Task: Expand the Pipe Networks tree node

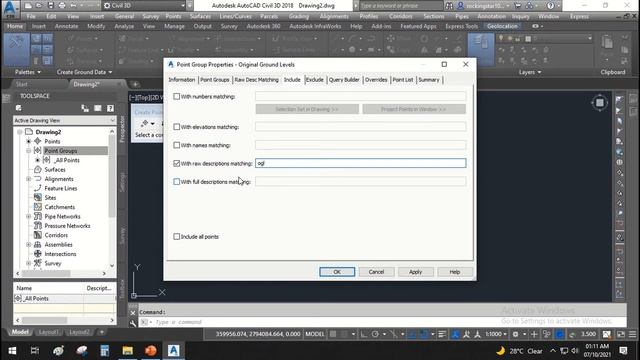Action: pyautogui.click(x=29, y=216)
